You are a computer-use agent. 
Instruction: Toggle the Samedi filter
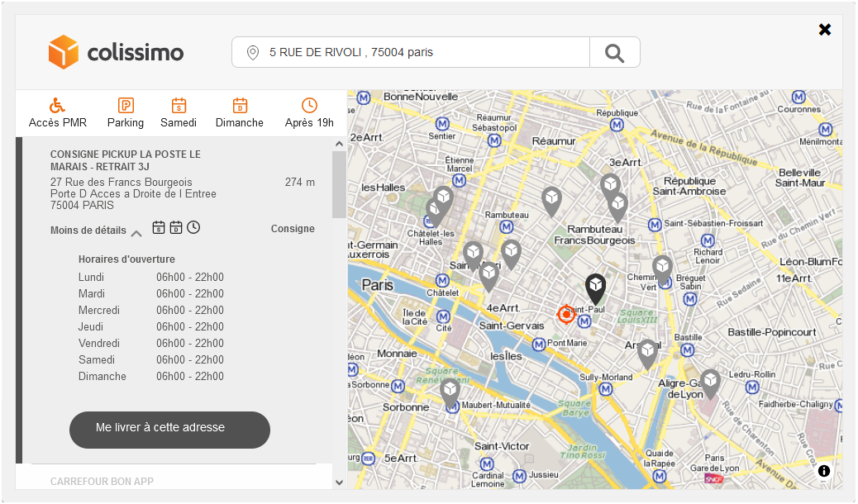179,113
